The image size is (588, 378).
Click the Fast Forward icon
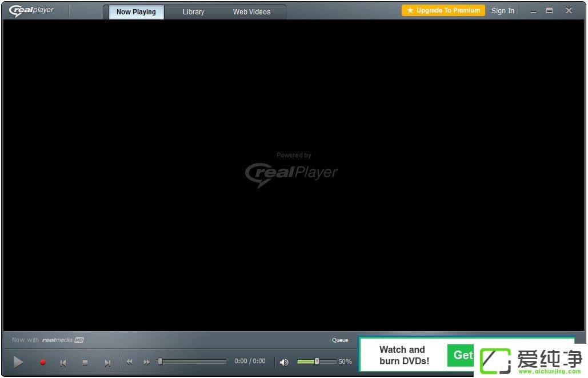(x=147, y=362)
